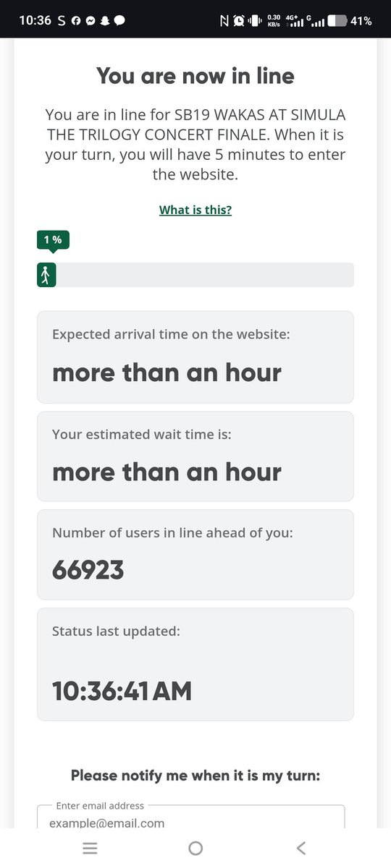Click the 10:36:41 AM status timestamp
391x868 pixels.
coord(122,692)
